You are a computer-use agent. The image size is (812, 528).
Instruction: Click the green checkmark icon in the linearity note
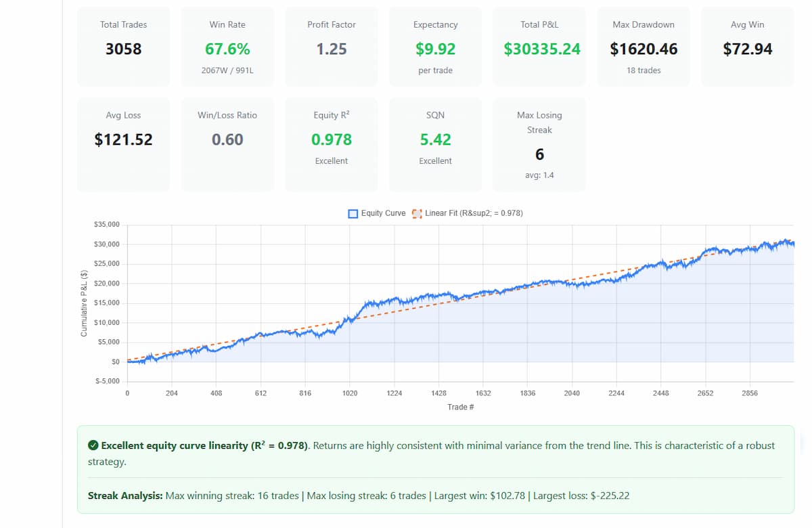click(x=93, y=445)
